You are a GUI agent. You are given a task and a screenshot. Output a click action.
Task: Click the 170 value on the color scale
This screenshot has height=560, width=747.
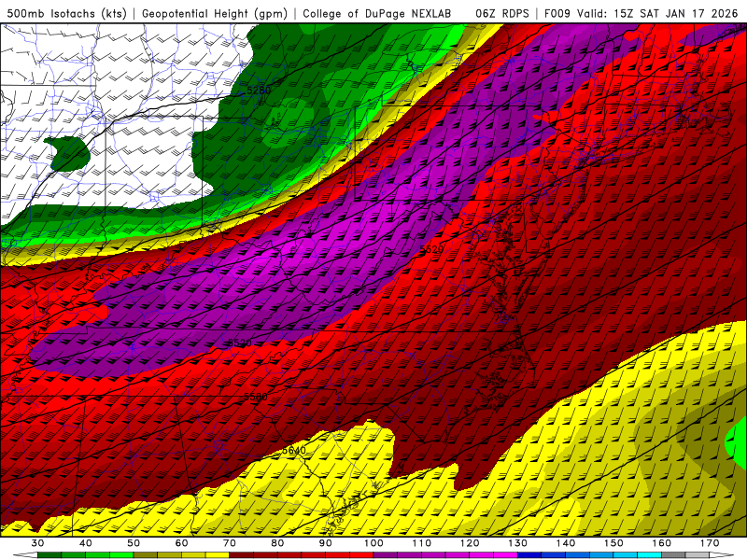[x=710, y=543]
